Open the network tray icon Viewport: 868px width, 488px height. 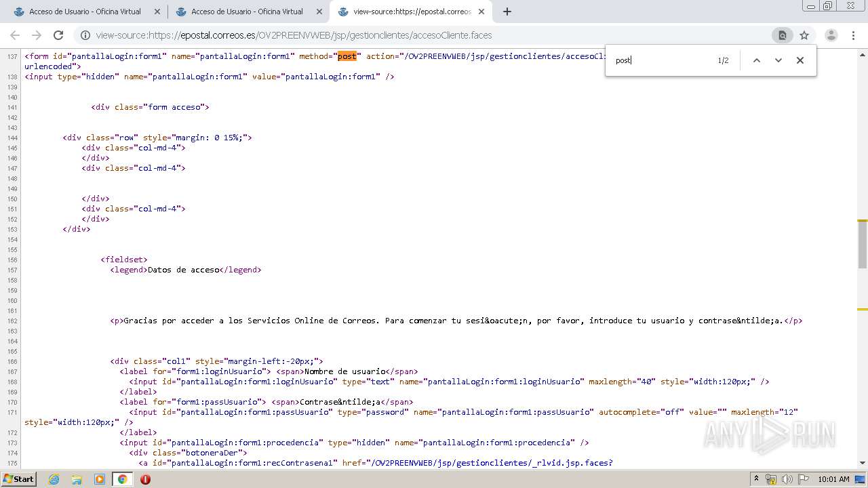coord(771,479)
